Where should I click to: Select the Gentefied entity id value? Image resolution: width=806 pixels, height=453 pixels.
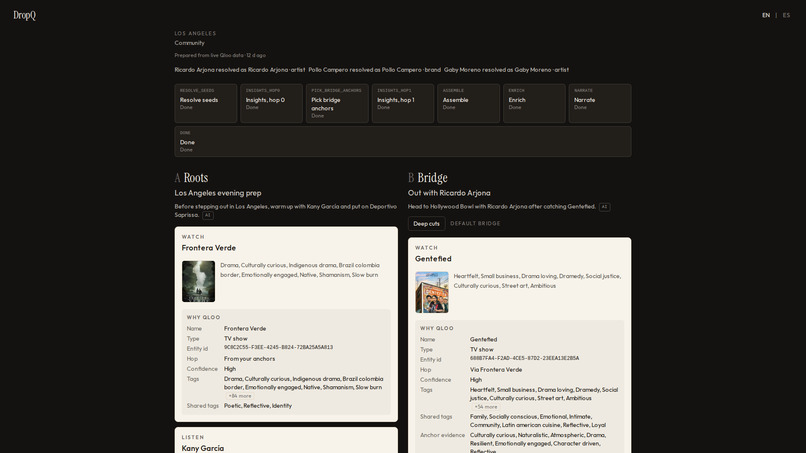pyautogui.click(x=524, y=358)
